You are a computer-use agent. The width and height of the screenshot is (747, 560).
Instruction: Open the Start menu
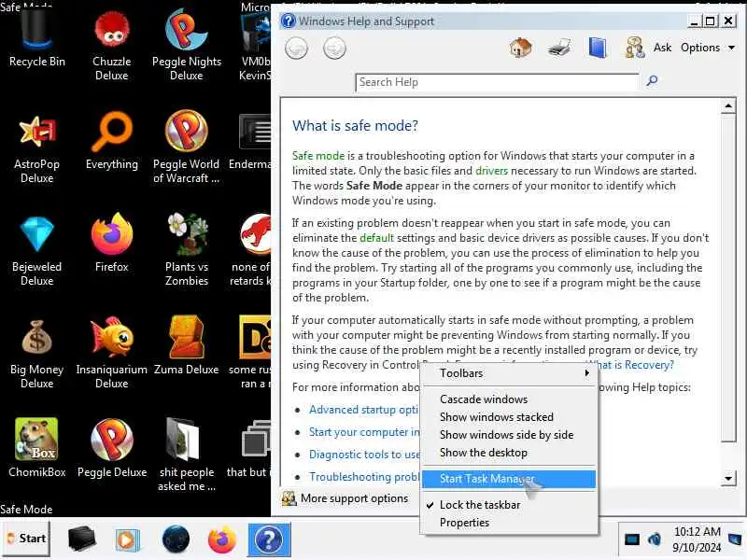[26, 539]
